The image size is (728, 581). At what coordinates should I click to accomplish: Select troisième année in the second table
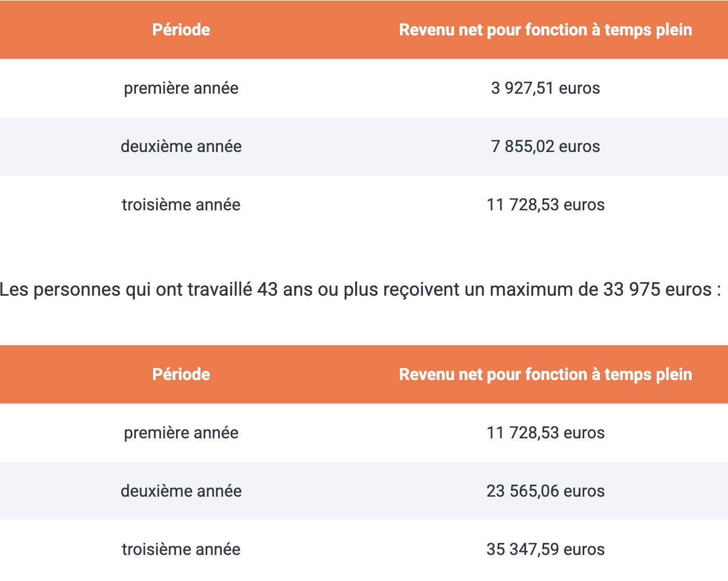181,549
